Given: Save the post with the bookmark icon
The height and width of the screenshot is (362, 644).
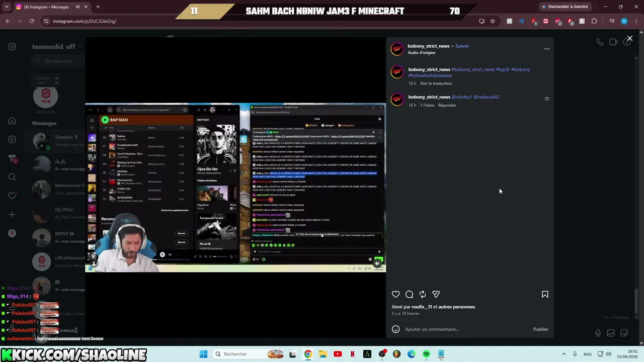Looking at the screenshot, I should tap(545, 295).
